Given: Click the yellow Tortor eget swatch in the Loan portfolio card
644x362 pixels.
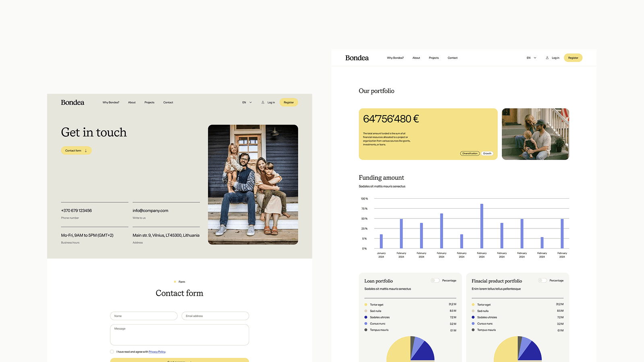Looking at the screenshot, I should 366,304.
